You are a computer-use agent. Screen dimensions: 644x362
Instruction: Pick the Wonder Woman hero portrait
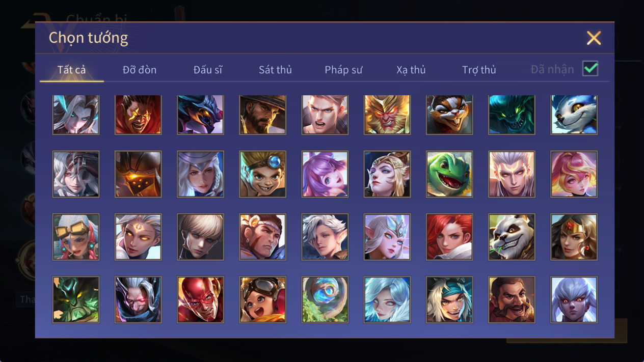coord(574,237)
